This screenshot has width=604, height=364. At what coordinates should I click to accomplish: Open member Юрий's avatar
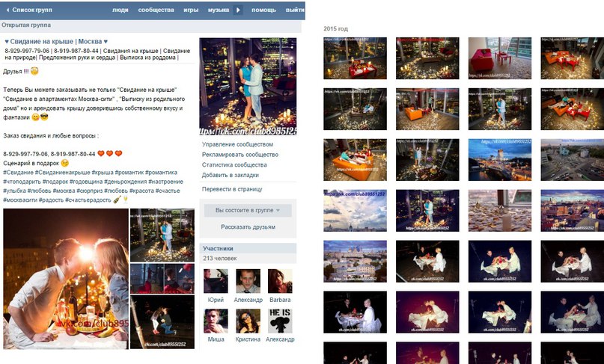click(x=216, y=281)
